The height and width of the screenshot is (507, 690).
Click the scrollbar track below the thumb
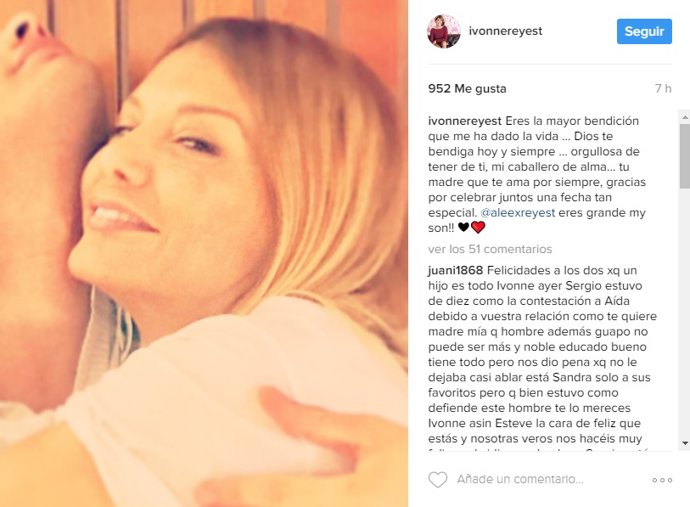[x=685, y=312]
